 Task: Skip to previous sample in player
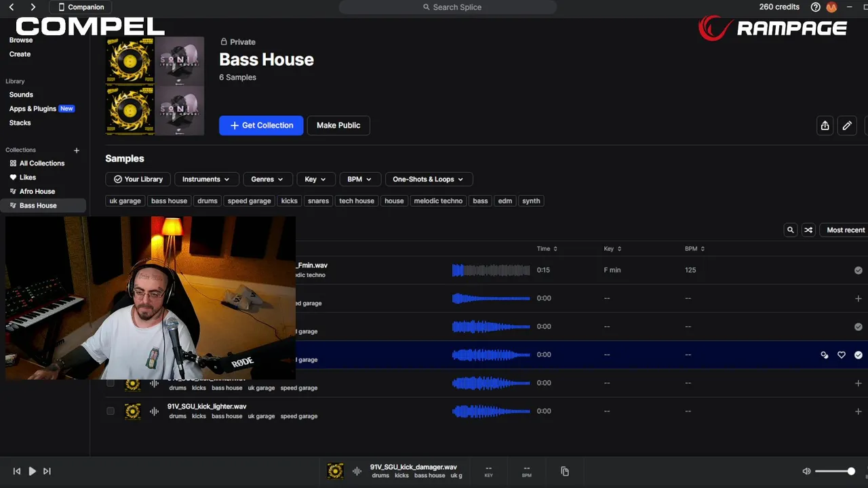tap(17, 471)
